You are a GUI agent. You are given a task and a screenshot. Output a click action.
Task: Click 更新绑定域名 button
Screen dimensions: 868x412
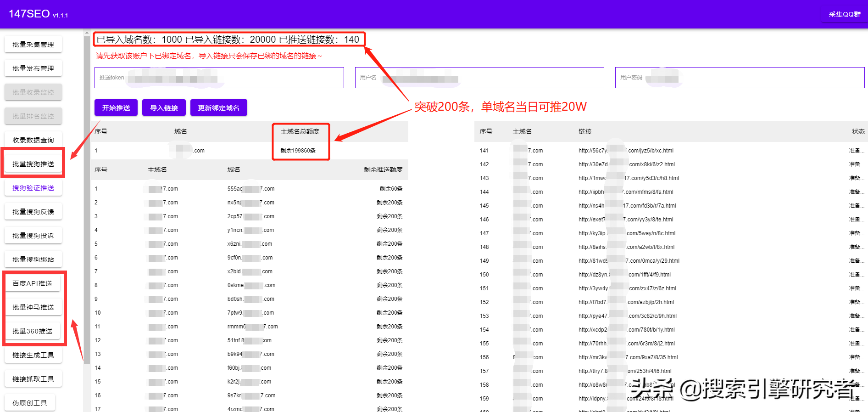click(x=219, y=108)
